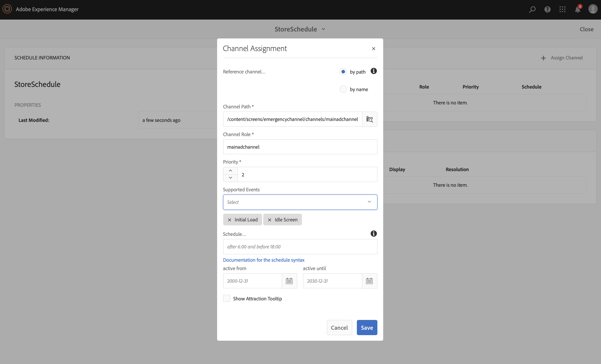Click the Schedule info icon

coord(373,234)
